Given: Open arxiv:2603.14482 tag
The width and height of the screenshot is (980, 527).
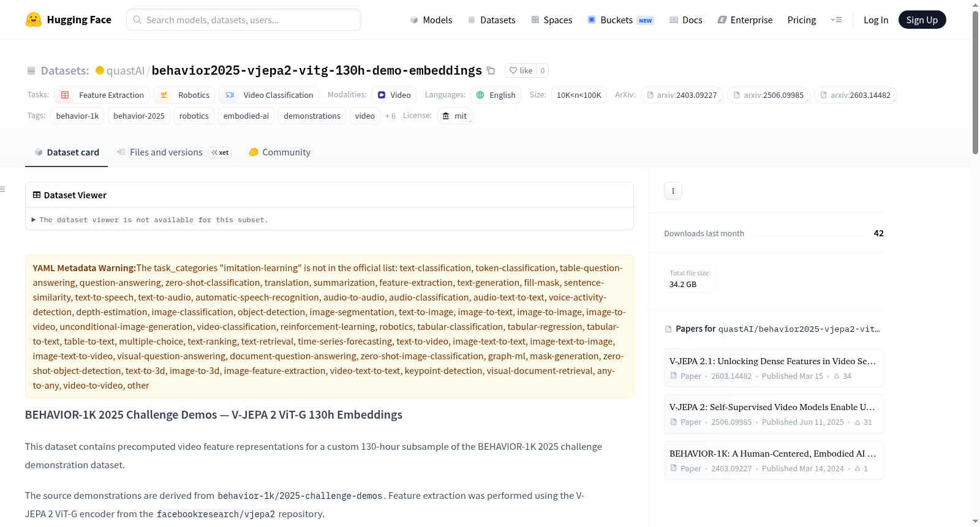Looking at the screenshot, I should (x=856, y=95).
